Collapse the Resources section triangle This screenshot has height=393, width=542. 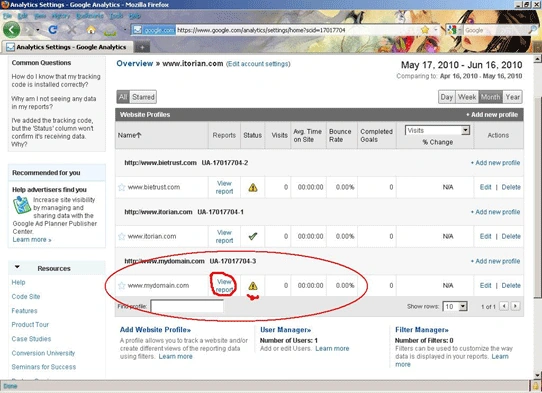(17, 267)
